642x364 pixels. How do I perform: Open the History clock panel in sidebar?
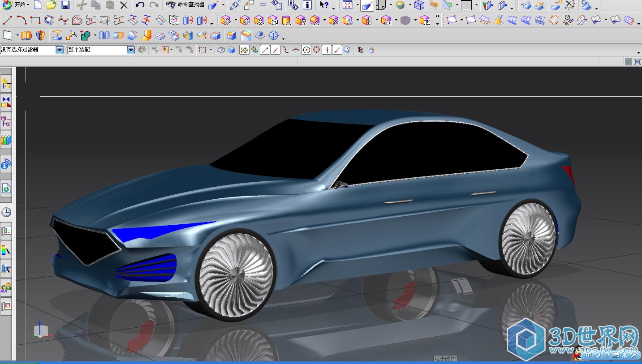[x=6, y=212]
